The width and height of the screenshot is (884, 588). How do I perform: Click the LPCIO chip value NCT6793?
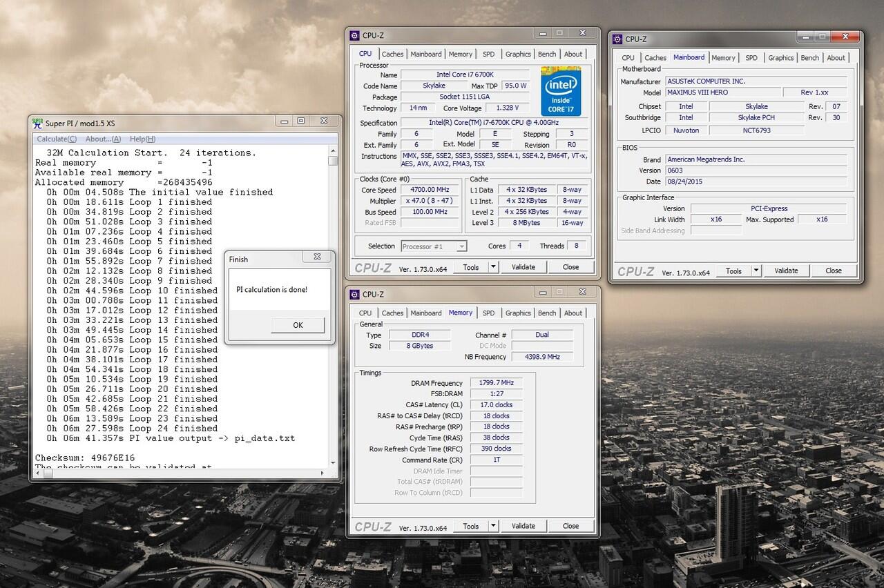[756, 130]
